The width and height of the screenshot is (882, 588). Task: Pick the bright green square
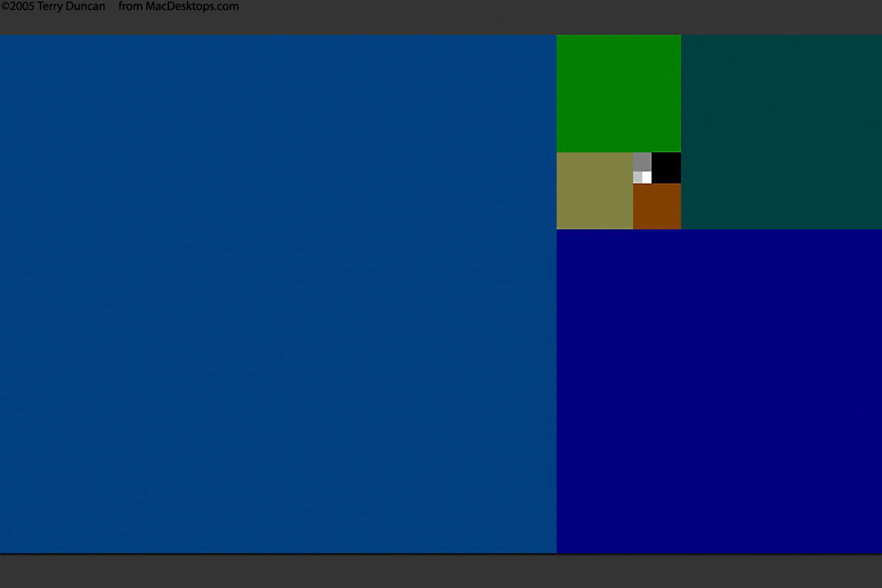(x=619, y=93)
